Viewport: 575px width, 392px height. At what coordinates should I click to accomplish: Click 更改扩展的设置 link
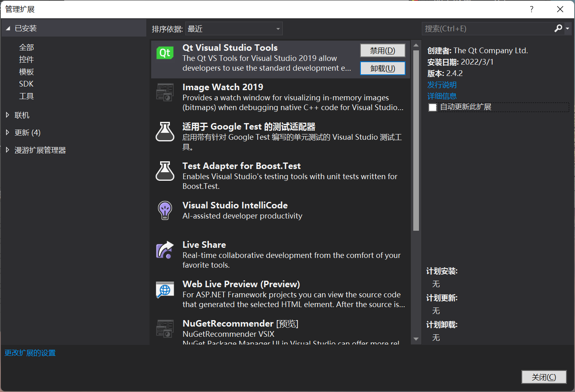[30, 353]
